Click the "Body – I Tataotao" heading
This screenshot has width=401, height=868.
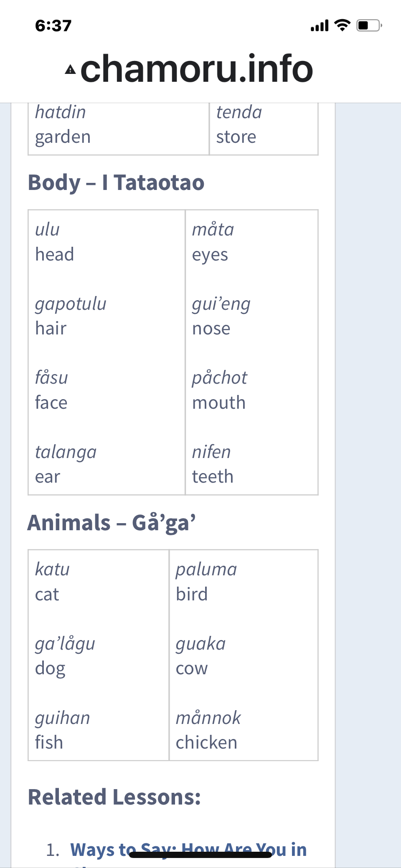[x=116, y=183]
